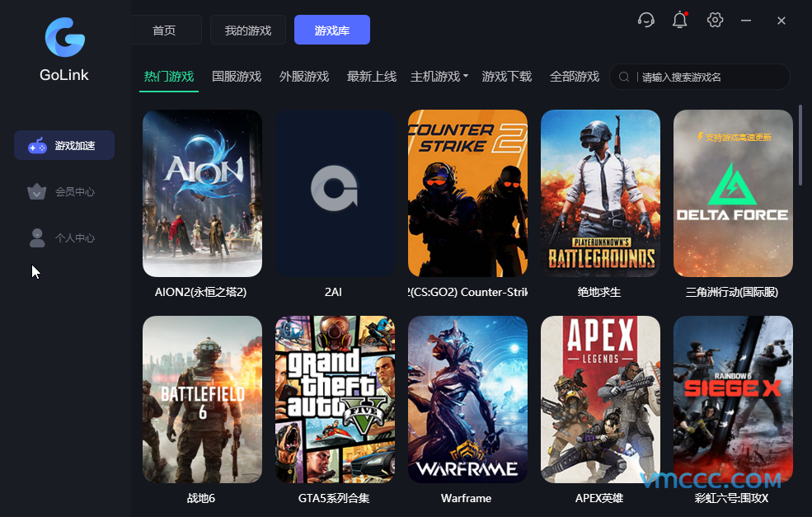812x517 pixels.
Task: Open customer support headset icon
Action: pyautogui.click(x=646, y=21)
